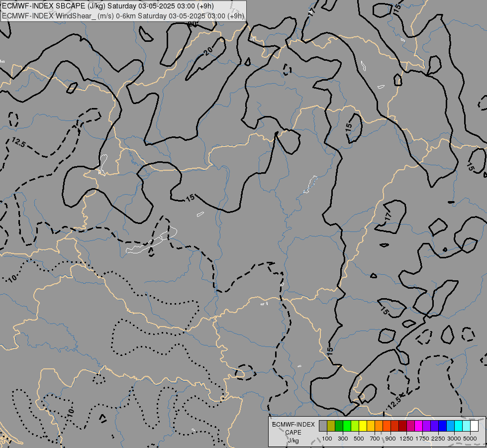Click the 12.5 dashed contour label on west side
The height and width of the screenshot is (448, 487).
18,142
